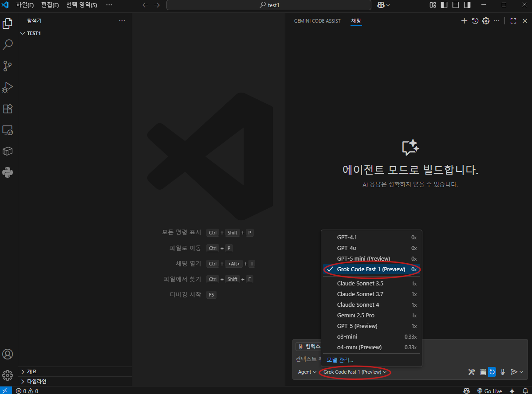Click Go Live in status bar

(x=489, y=391)
